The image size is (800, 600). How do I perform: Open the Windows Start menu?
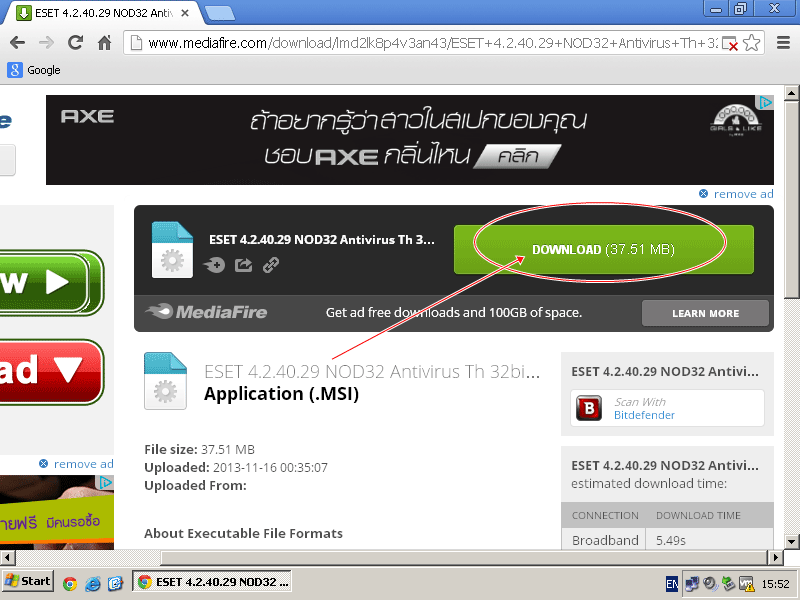28,582
